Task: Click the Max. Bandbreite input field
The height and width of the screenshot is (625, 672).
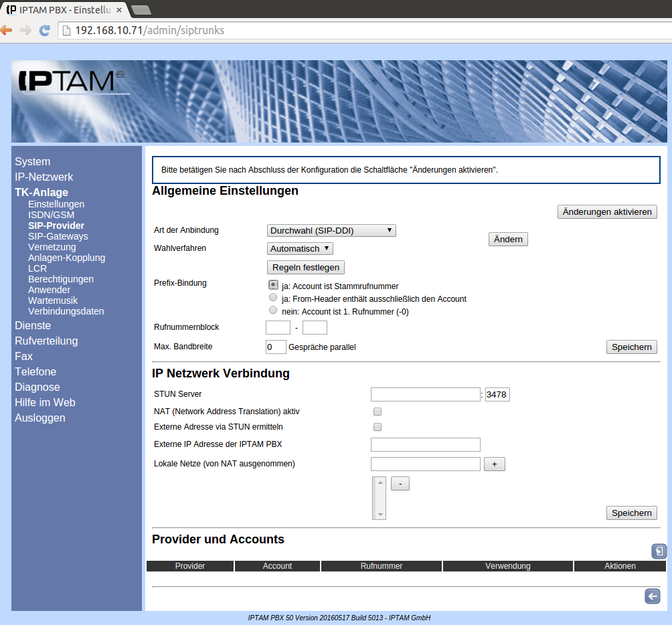Action: pyautogui.click(x=276, y=347)
